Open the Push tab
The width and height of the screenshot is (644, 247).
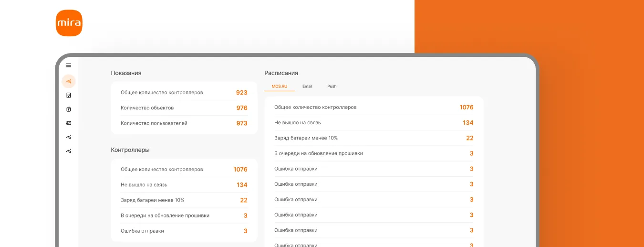332,86
